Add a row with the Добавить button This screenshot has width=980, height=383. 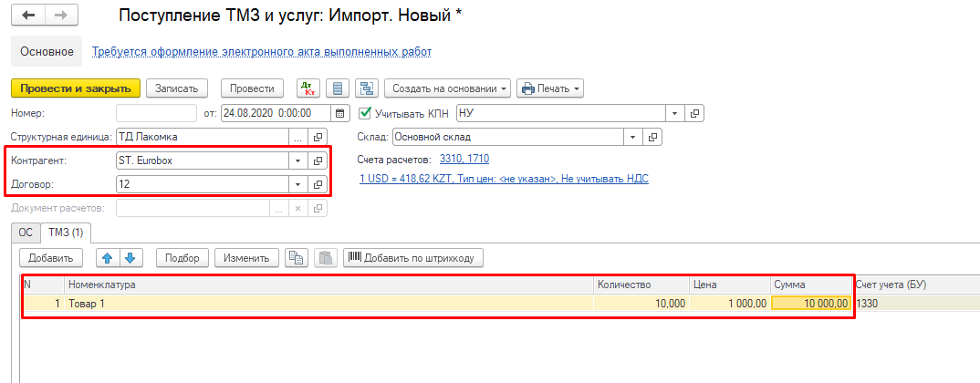point(51,257)
